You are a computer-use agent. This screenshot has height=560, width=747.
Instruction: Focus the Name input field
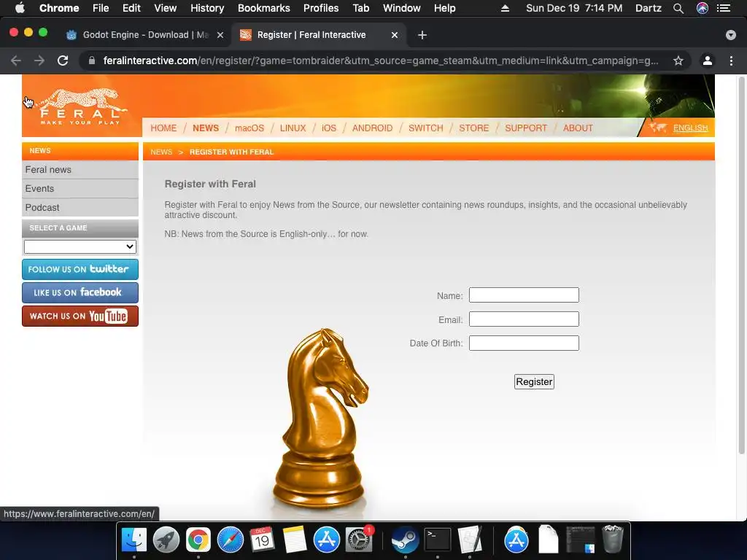point(524,295)
